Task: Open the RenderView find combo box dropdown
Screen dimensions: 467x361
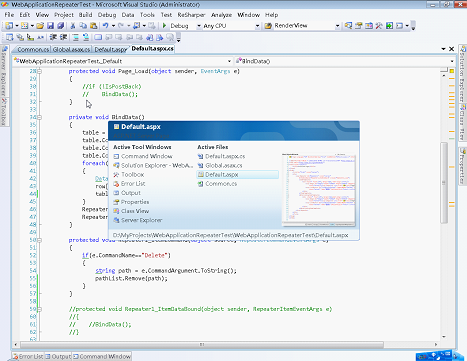Action: click(x=337, y=26)
